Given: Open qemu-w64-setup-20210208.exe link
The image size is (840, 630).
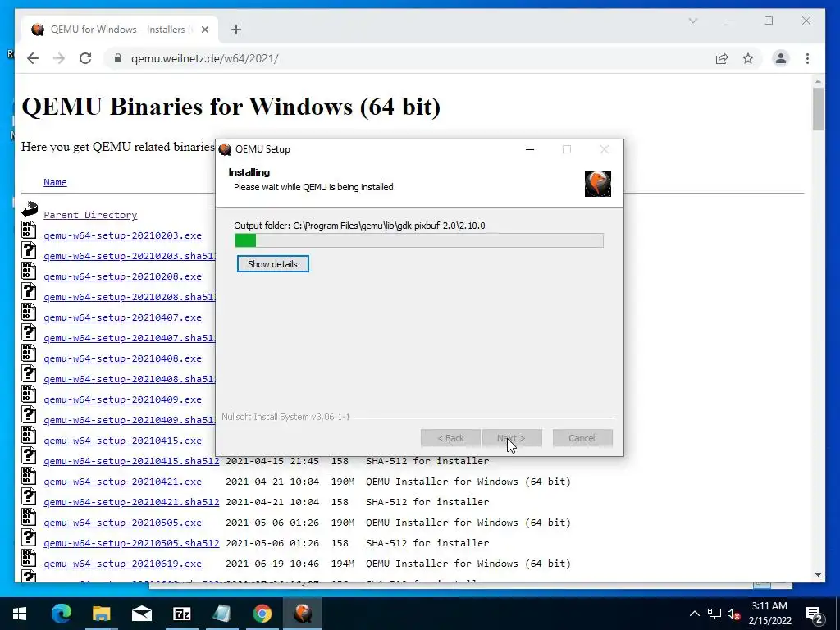Looking at the screenshot, I should 123,276.
